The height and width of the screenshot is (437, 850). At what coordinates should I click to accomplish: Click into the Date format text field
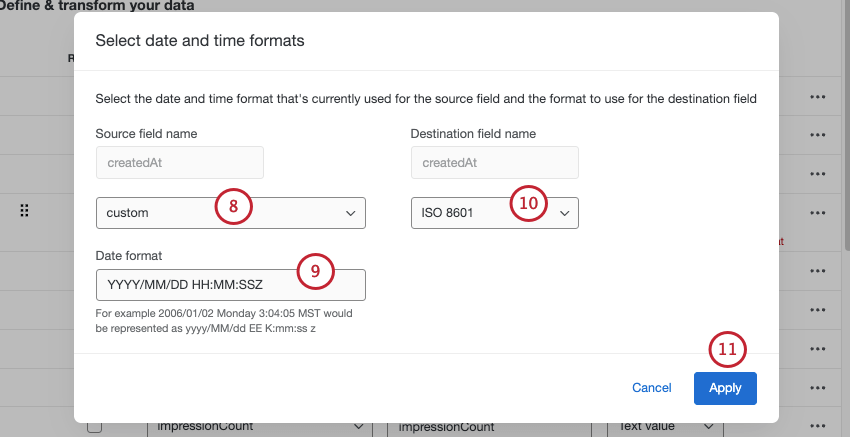tap(230, 285)
